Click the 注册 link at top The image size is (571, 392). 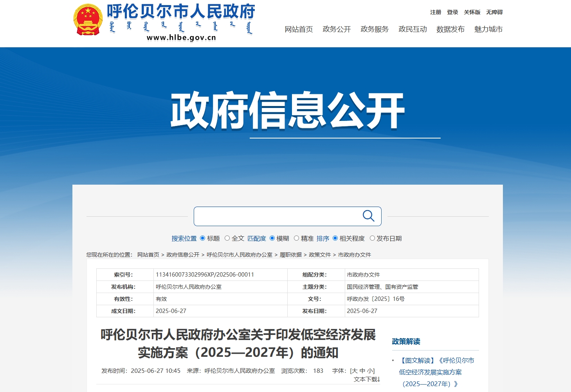pyautogui.click(x=436, y=13)
